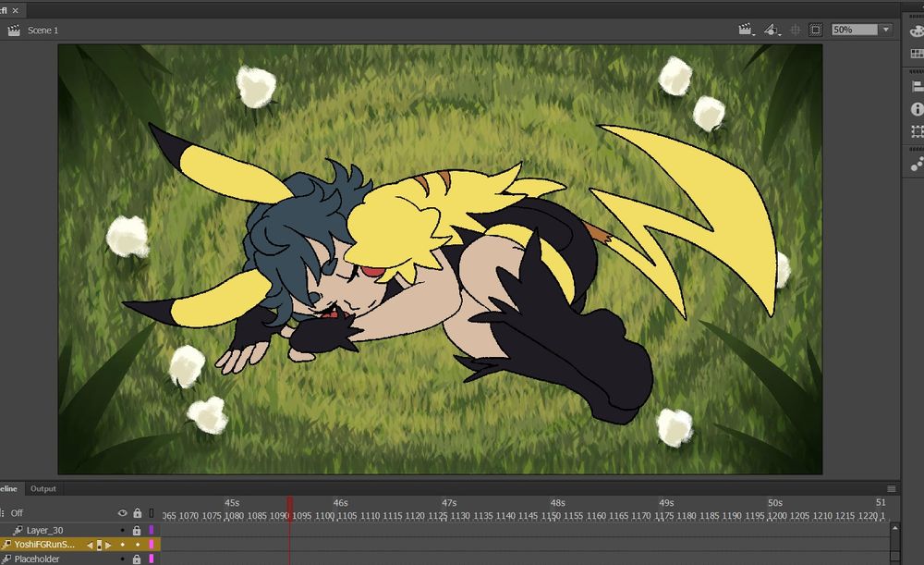Click the Off label in timeline header
This screenshot has height=565, width=924.
pyautogui.click(x=17, y=513)
